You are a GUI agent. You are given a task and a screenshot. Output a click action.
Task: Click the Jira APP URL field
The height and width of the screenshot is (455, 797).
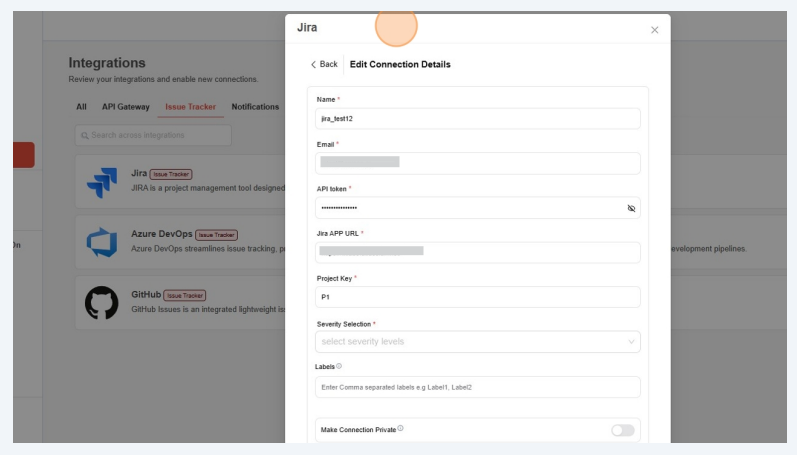[477, 252]
